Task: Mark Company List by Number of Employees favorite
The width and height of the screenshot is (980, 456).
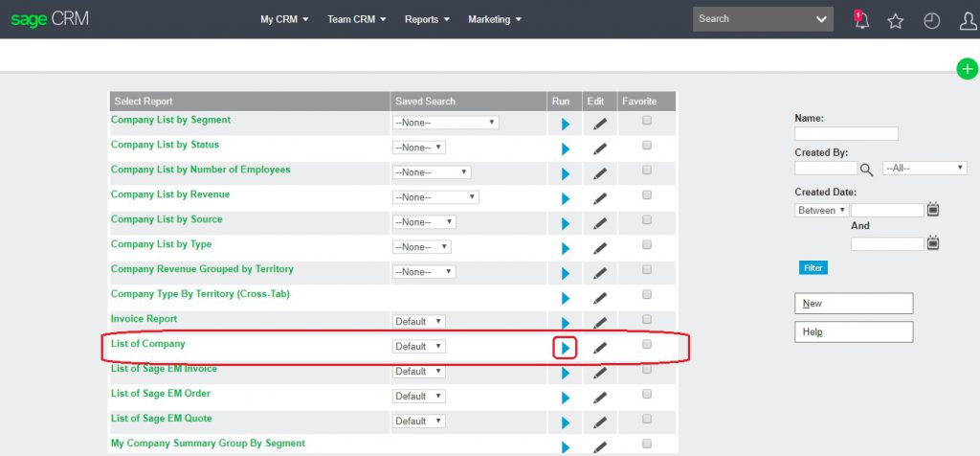Action: click(647, 171)
